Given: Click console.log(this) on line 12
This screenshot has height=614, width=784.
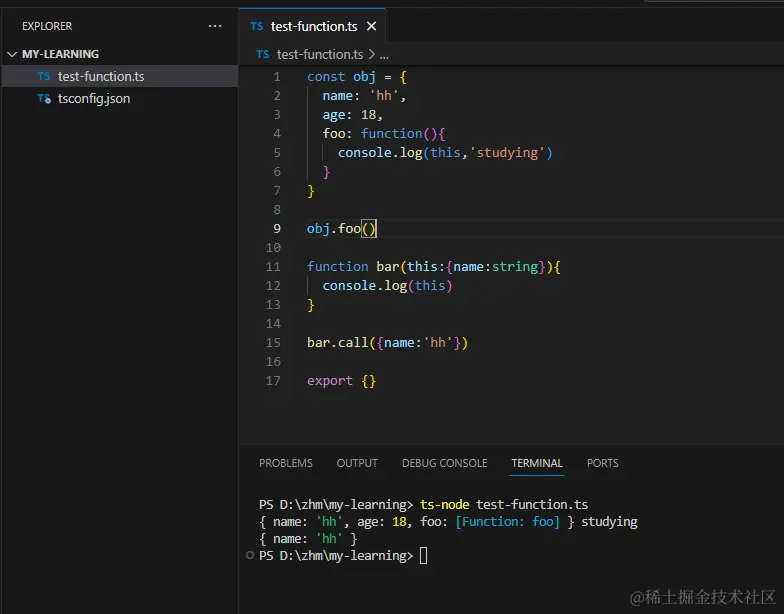Looking at the screenshot, I should (x=387, y=286).
